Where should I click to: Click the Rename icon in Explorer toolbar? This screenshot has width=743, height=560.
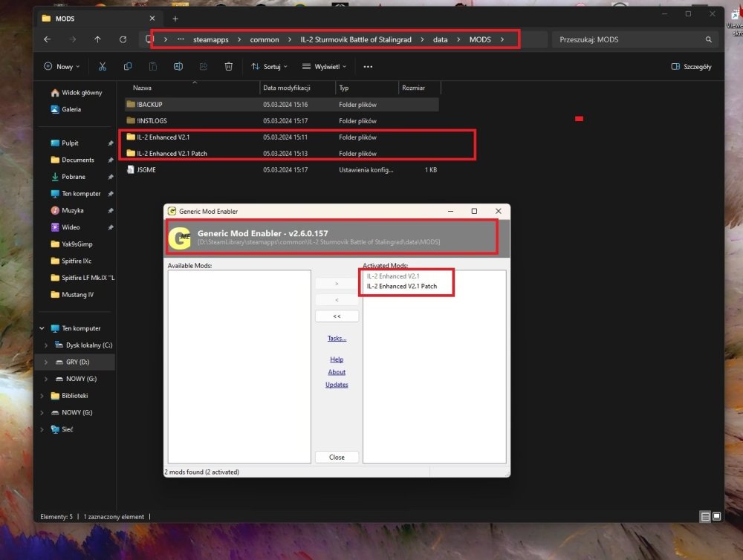click(178, 67)
